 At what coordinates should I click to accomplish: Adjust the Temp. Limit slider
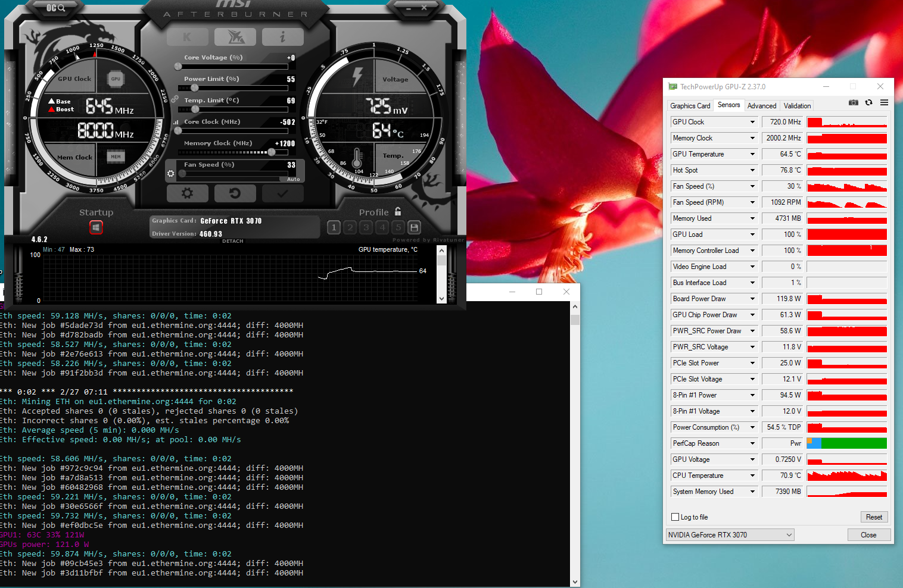click(x=233, y=109)
